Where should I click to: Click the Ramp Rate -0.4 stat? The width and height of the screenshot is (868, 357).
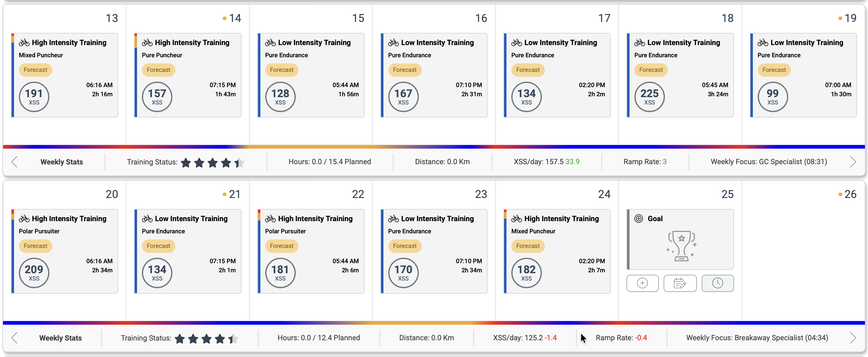tap(621, 338)
